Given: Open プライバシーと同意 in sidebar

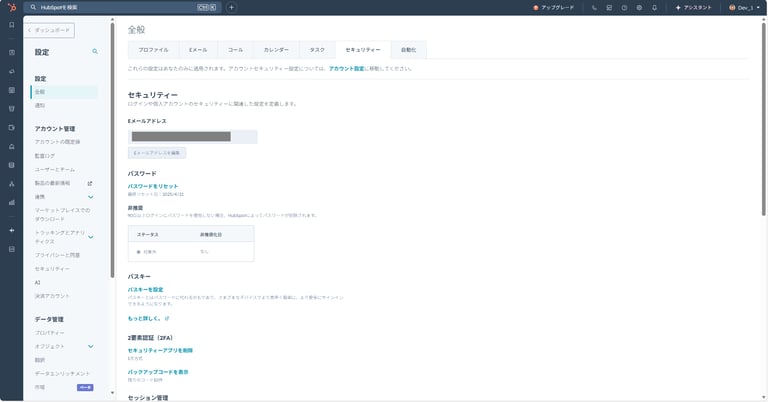Looking at the screenshot, I should click(57, 255).
